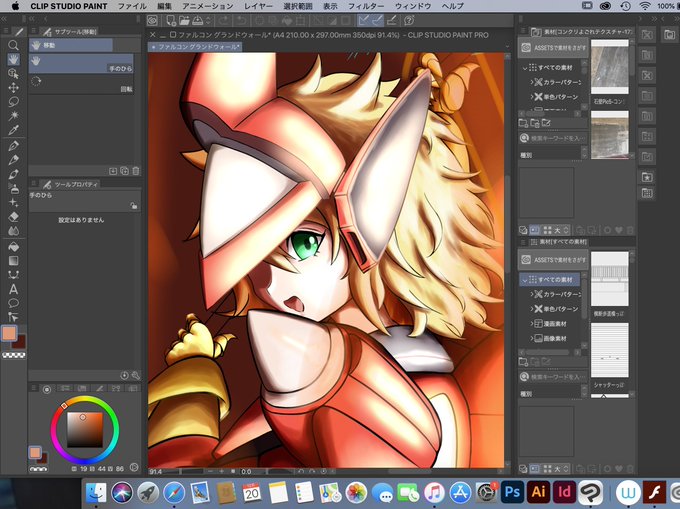680x509 pixels.
Task: Select the Auto Select magic wand tool
Action: pos(13,115)
